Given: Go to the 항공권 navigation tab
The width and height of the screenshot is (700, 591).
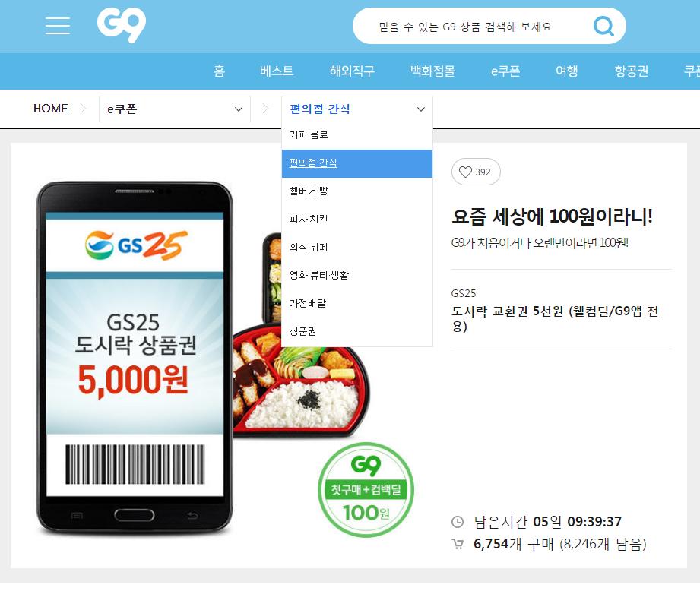Looking at the screenshot, I should (632, 71).
